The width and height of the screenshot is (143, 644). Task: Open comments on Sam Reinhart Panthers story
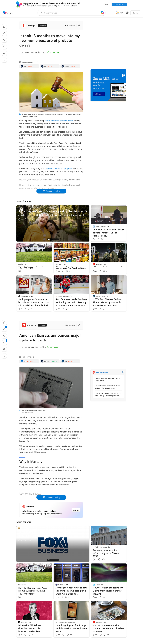[x=68, y=309]
